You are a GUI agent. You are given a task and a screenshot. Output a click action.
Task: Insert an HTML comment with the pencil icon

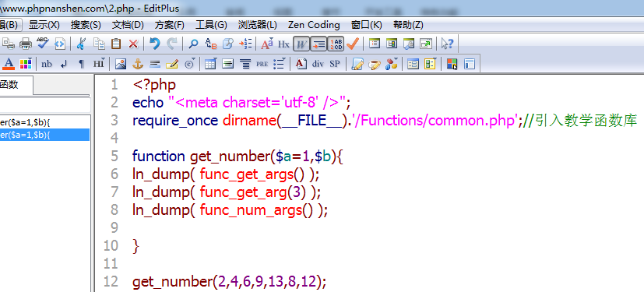pyautogui.click(x=172, y=64)
